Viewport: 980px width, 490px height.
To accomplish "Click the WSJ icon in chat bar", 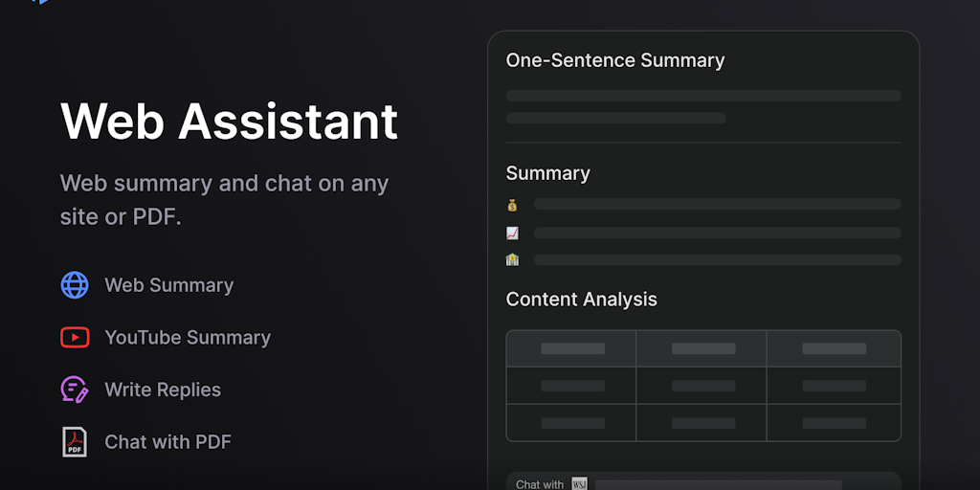I will (579, 484).
